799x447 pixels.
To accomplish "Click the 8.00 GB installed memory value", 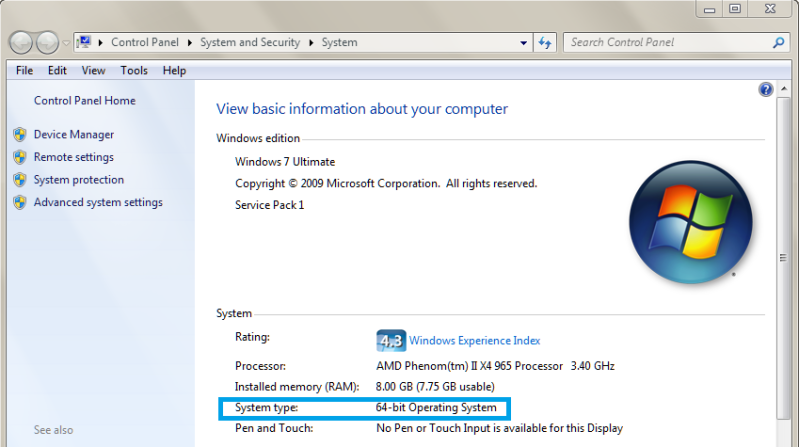I will 435,387.
